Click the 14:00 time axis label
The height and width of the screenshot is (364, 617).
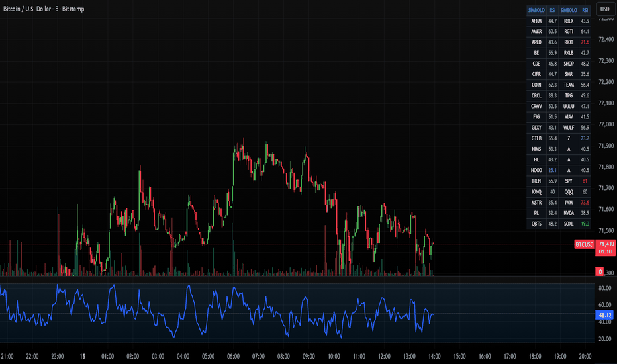point(435,356)
